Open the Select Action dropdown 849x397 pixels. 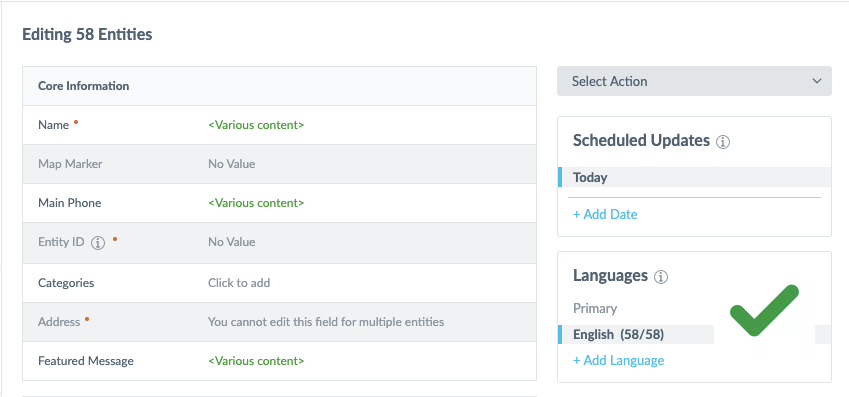click(x=694, y=81)
